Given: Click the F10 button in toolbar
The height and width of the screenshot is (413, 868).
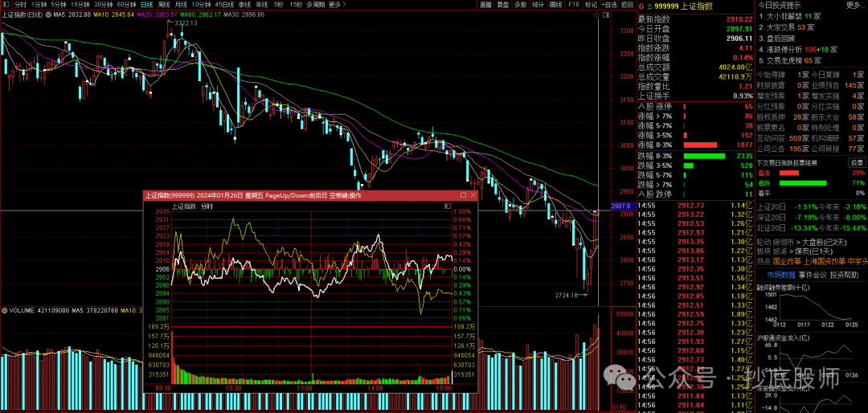Looking at the screenshot, I should (x=573, y=4).
